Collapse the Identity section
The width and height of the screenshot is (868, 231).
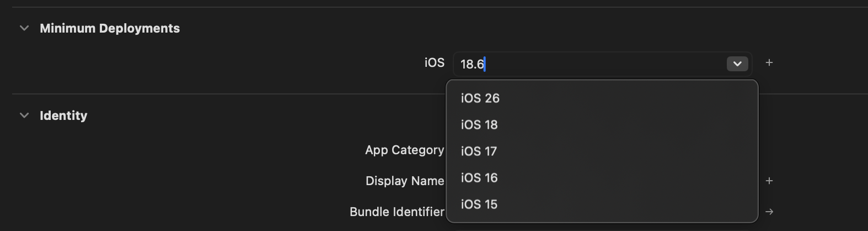coord(24,116)
